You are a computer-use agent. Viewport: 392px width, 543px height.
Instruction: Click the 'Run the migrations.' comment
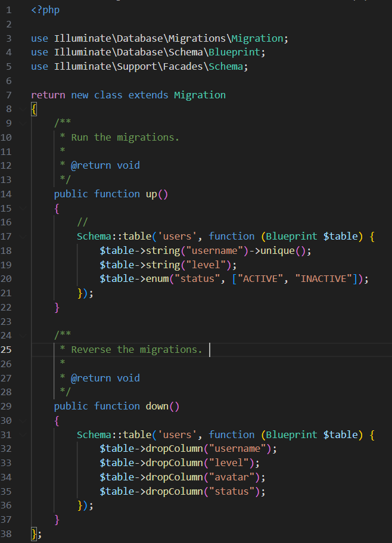pos(125,138)
